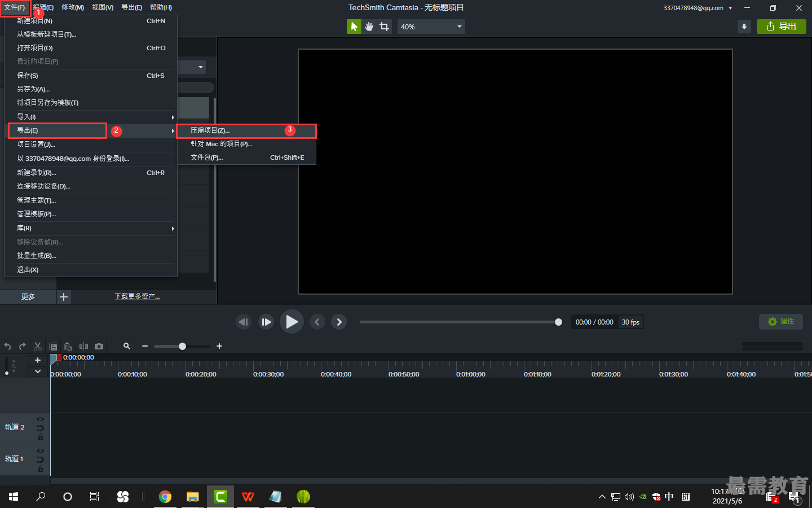
Task: Click the undo icon in timeline toolbar
Action: click(x=7, y=346)
